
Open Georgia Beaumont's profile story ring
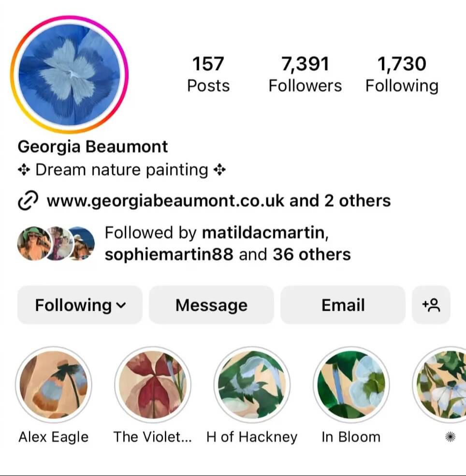click(x=69, y=74)
